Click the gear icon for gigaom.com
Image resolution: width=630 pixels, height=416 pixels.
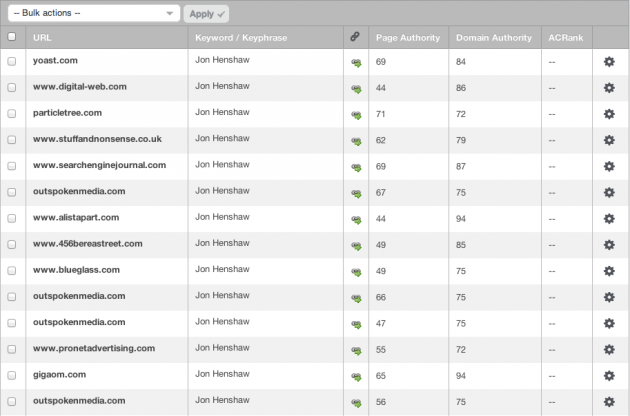[609, 375]
